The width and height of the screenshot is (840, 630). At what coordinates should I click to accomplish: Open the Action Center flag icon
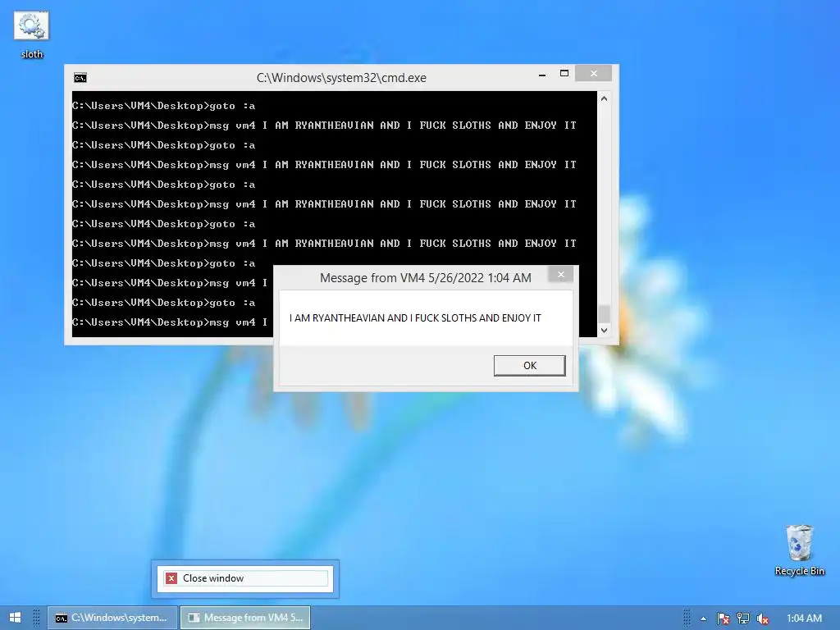tap(723, 619)
